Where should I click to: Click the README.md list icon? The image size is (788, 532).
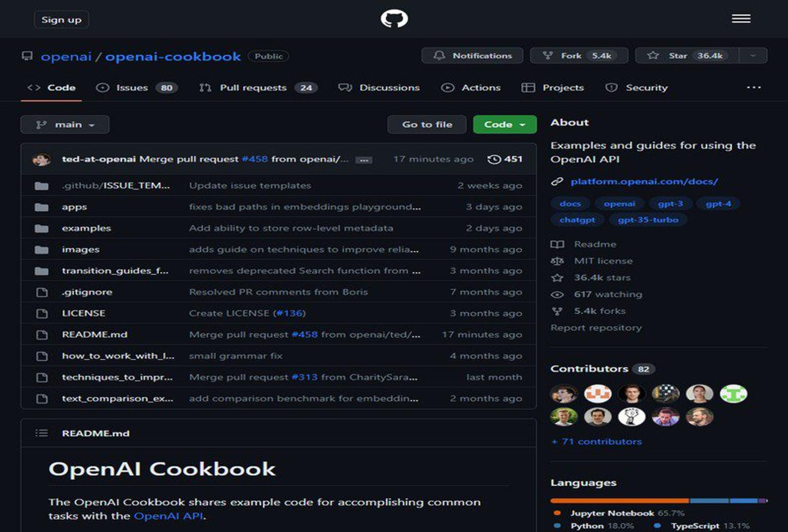point(41,433)
